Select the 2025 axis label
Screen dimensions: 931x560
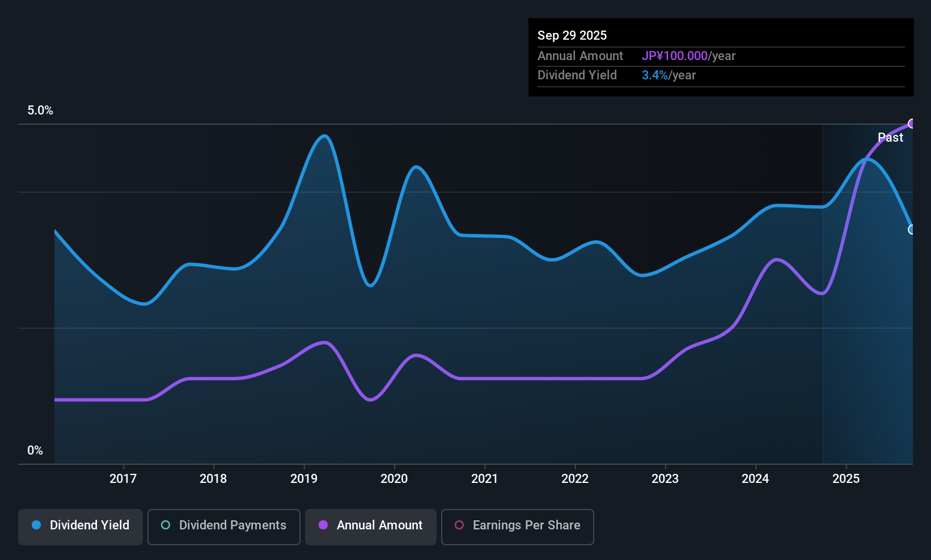tap(846, 479)
